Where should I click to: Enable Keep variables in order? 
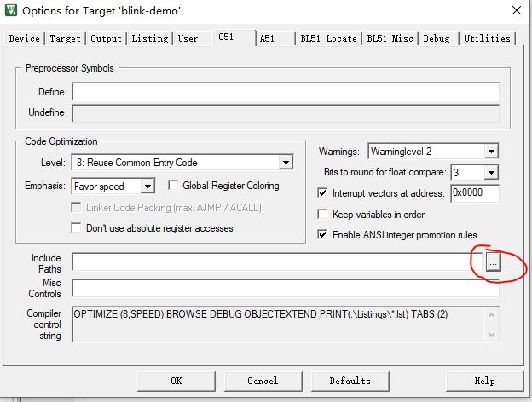click(322, 214)
